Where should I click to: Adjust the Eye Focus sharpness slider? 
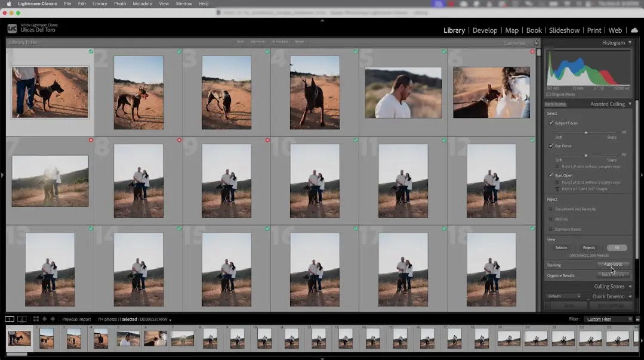point(586,155)
